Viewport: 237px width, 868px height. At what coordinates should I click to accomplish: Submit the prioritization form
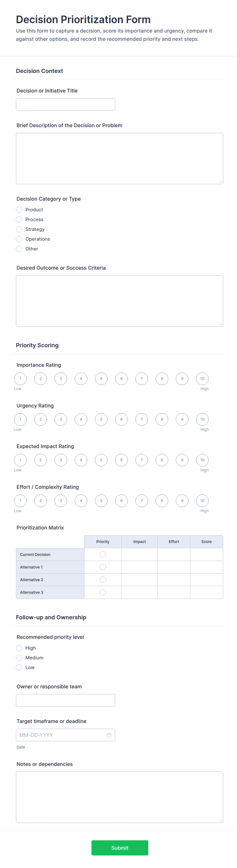[120, 848]
